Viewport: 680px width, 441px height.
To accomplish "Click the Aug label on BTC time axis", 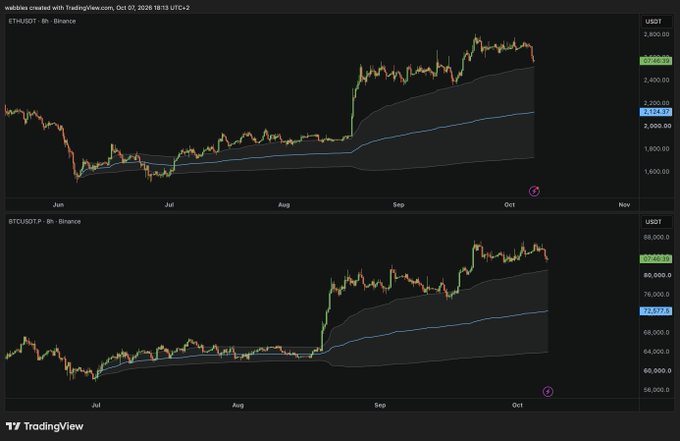I will coord(238,405).
